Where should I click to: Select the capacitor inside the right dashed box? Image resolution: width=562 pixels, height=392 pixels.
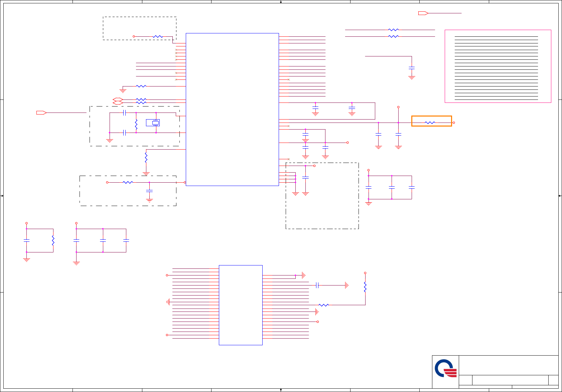coord(305,178)
